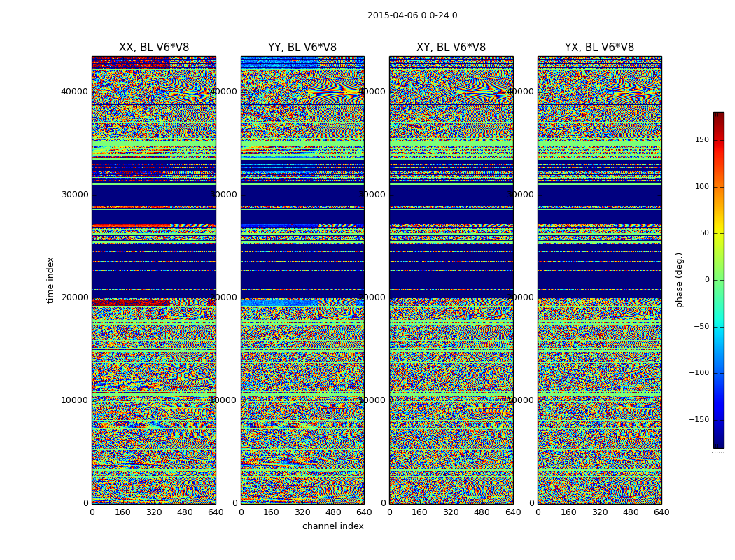Click the 'time index' y-axis label
Image resolution: width=735 pixels, height=560 pixels.
click(x=50, y=280)
